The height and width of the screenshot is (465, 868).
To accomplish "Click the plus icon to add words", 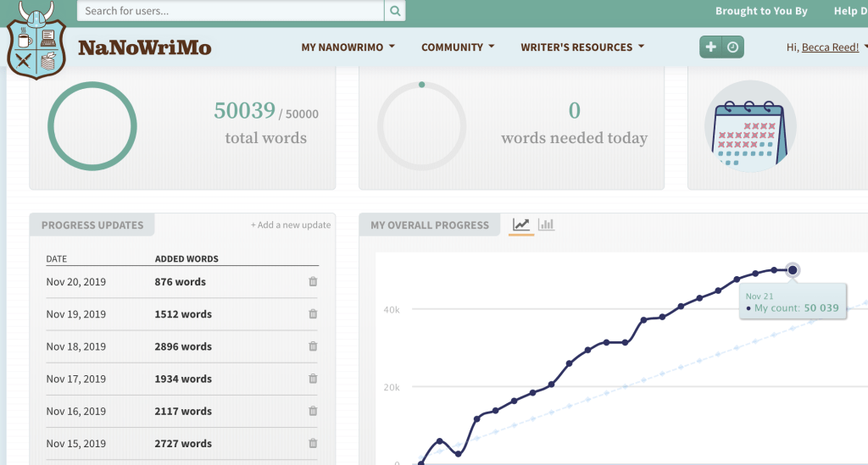I will pos(711,47).
